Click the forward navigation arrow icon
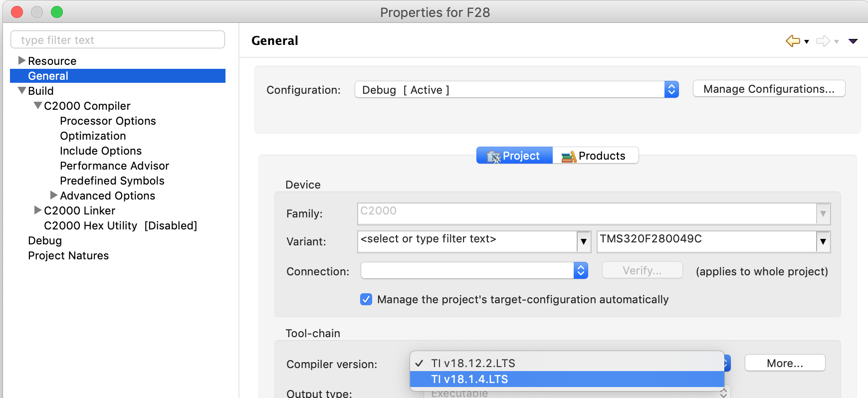This screenshot has width=868, height=398. (823, 41)
